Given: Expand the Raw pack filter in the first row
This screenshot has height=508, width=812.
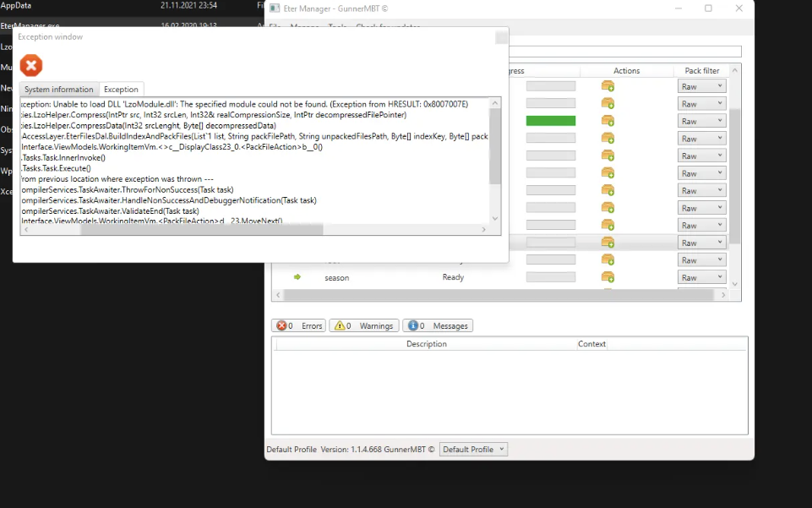Looking at the screenshot, I should point(701,86).
